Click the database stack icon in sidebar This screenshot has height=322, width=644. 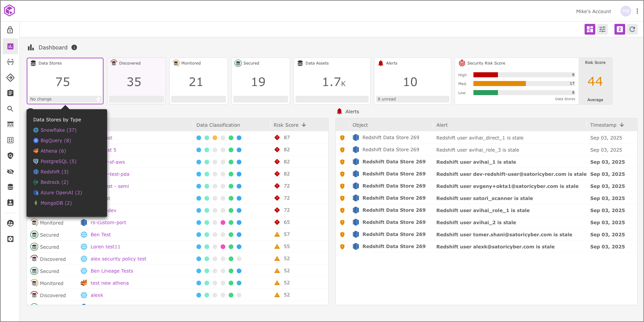pyautogui.click(x=10, y=187)
